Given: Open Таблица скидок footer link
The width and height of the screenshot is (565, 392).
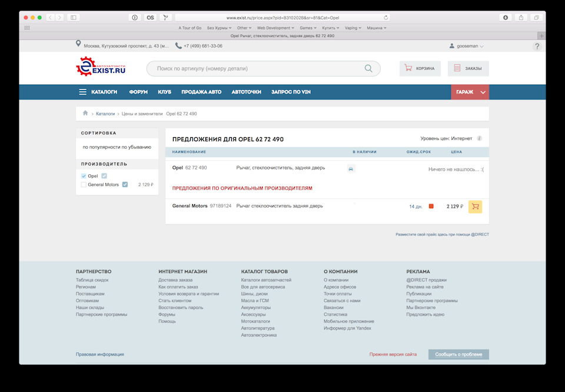Looking at the screenshot, I should [92, 280].
